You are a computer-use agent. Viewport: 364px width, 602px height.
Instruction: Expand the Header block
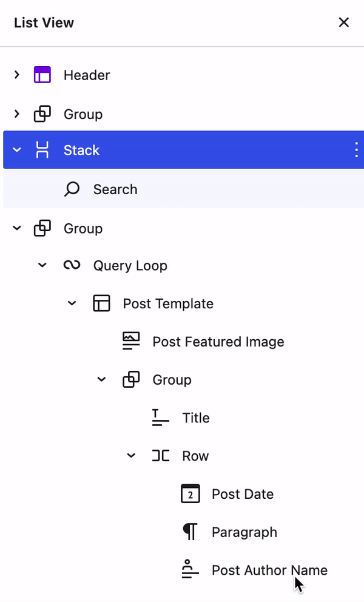(17, 75)
